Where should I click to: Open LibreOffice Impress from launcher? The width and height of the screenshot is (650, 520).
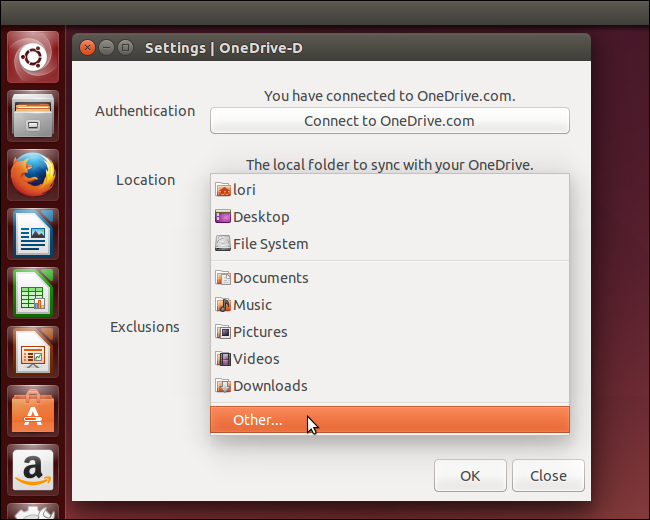33,352
